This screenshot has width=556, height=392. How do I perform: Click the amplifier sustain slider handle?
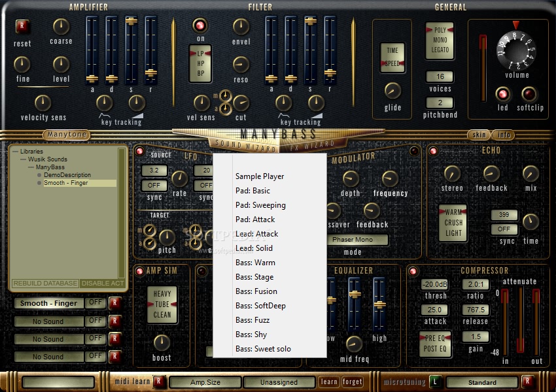coord(131,21)
